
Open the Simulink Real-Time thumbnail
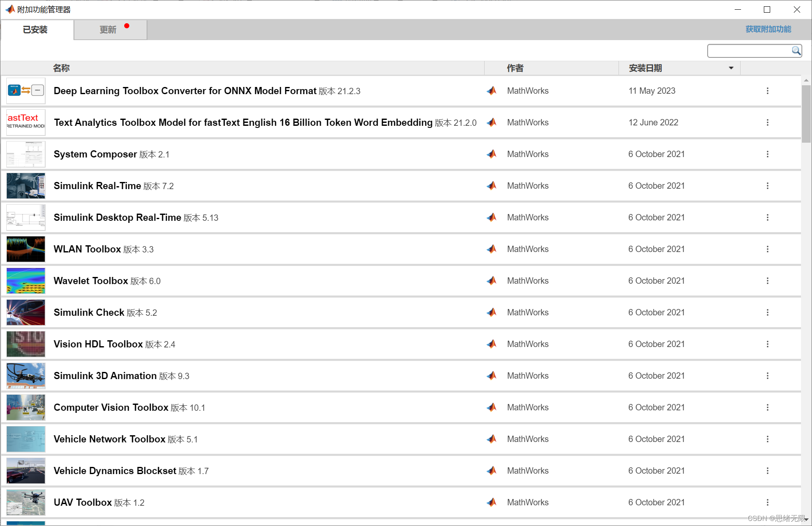tap(26, 186)
